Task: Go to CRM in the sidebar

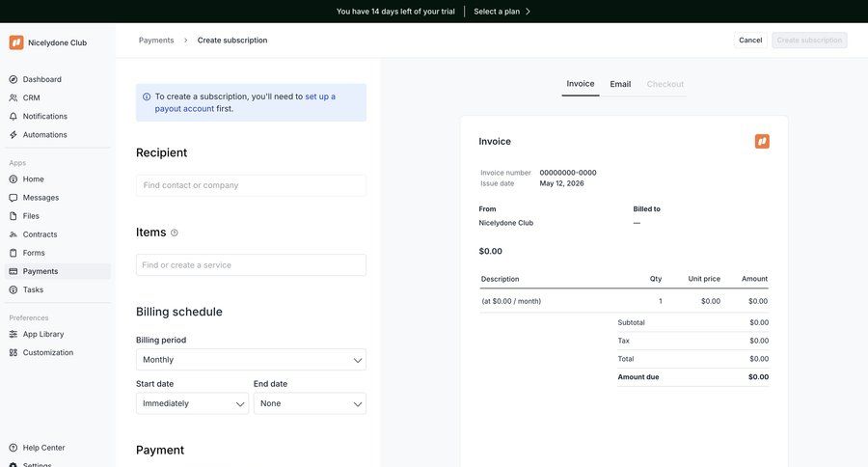Action: [x=58, y=97]
